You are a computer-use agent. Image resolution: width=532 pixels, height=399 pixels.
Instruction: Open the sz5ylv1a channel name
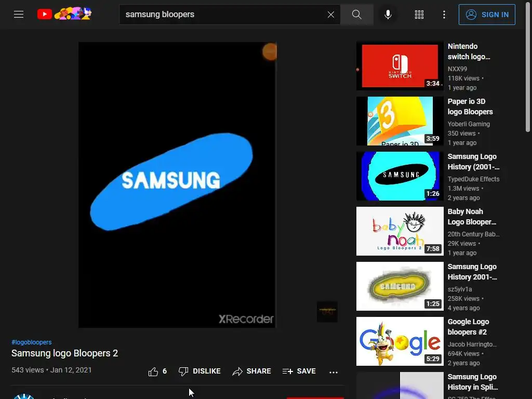460,289
